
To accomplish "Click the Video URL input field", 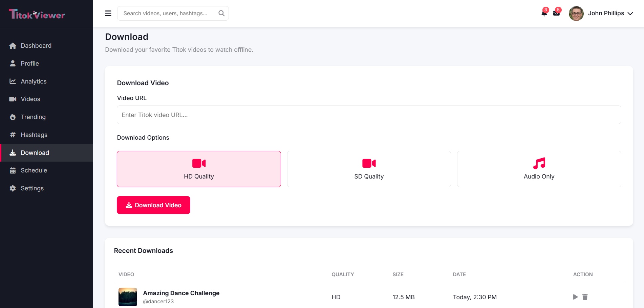I will click(x=369, y=115).
